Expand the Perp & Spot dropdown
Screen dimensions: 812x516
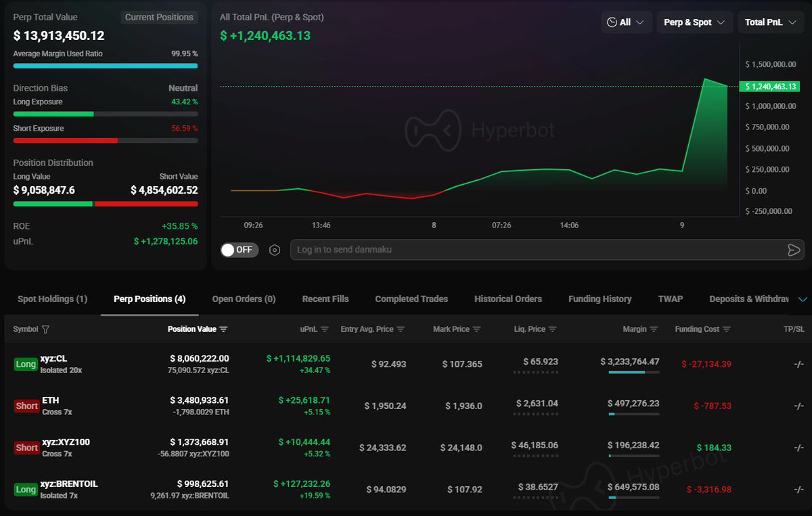point(694,22)
